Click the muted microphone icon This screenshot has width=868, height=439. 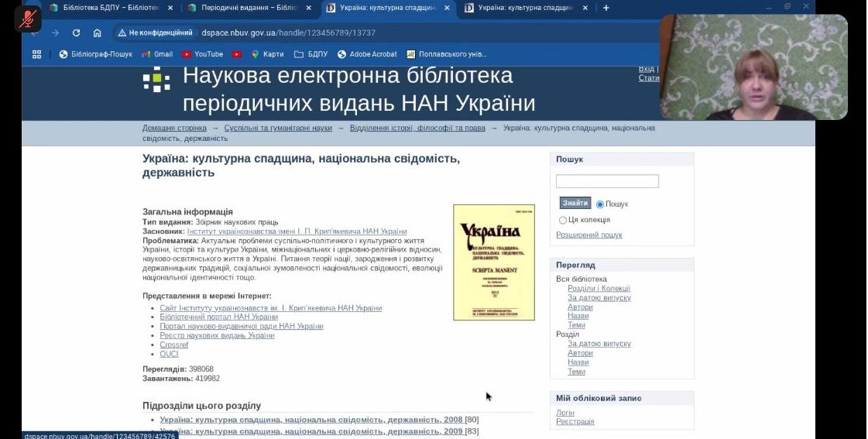(x=29, y=19)
